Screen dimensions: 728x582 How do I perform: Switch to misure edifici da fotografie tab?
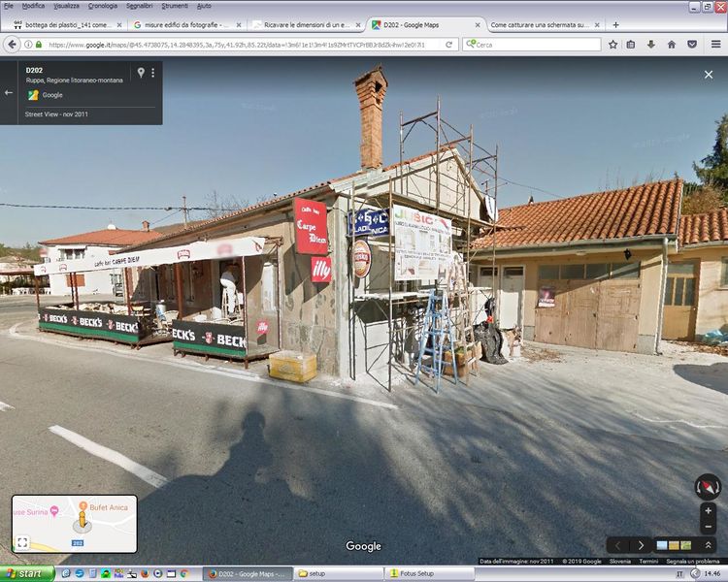pos(187,25)
